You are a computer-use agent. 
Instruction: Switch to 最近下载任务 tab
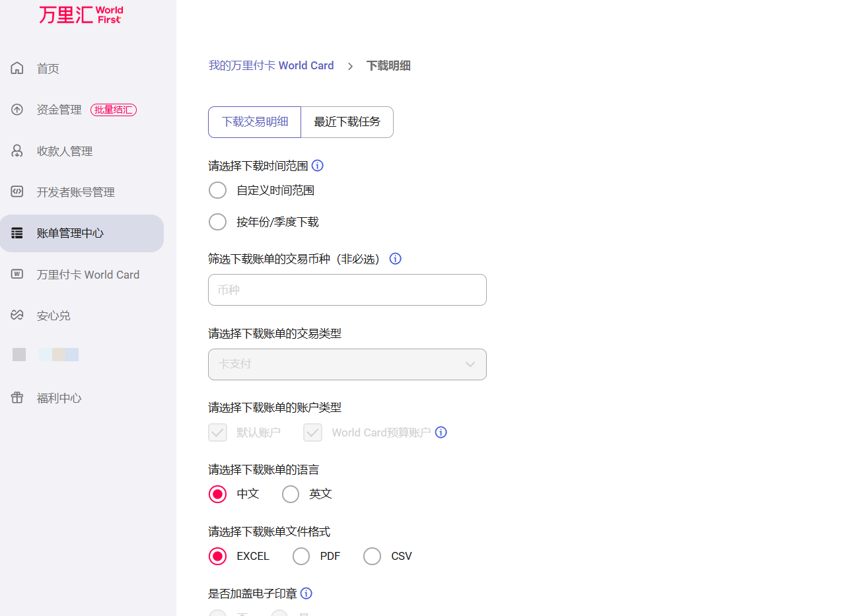[347, 122]
